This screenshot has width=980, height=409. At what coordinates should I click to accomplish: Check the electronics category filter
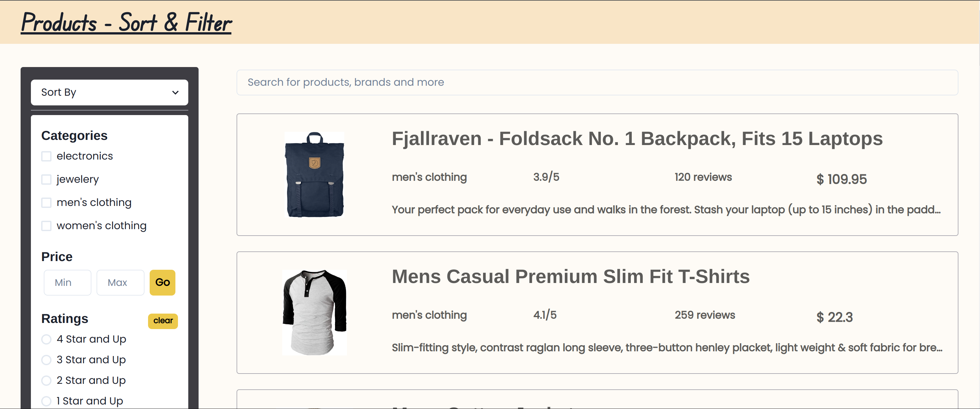point(46,156)
